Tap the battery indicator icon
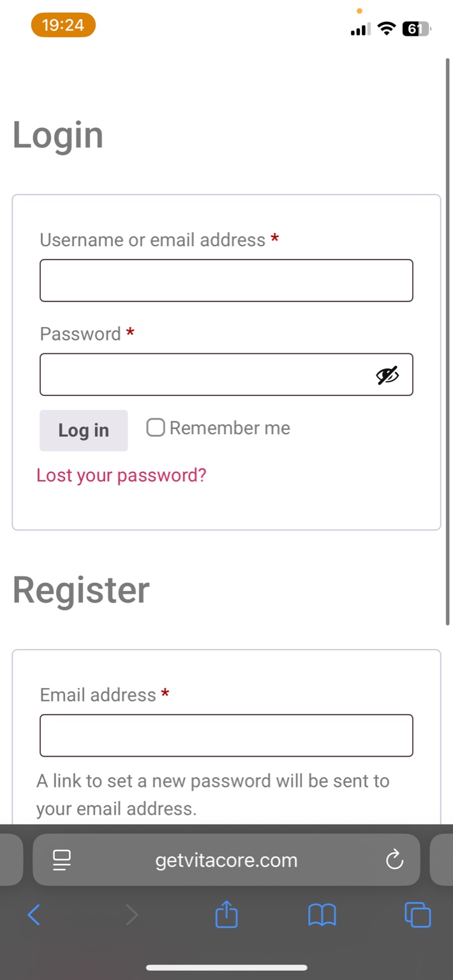 click(x=416, y=29)
